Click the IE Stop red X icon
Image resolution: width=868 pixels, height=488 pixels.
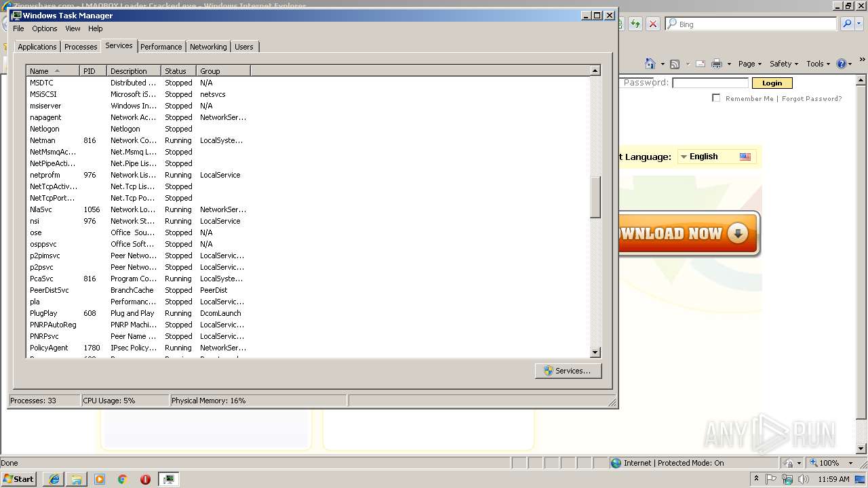[652, 24]
